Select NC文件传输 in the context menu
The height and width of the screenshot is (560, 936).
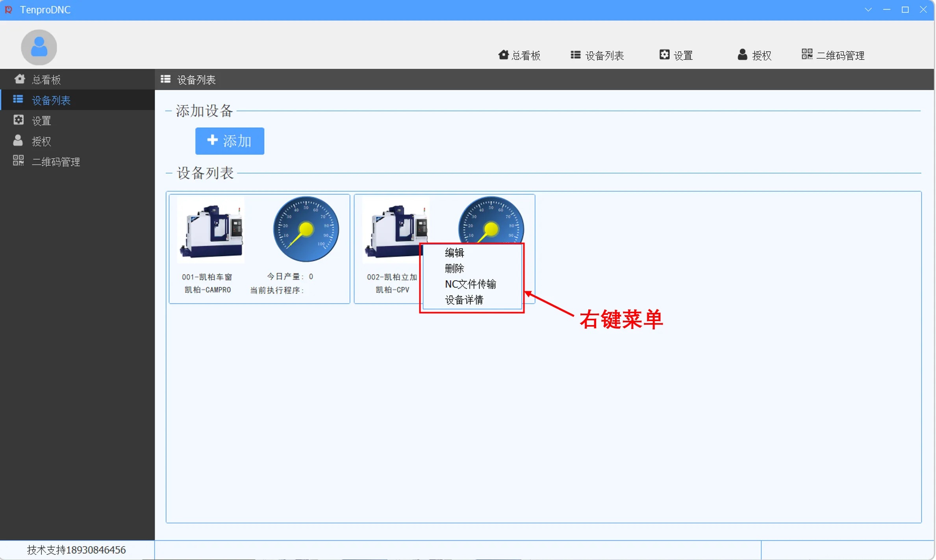[470, 284]
